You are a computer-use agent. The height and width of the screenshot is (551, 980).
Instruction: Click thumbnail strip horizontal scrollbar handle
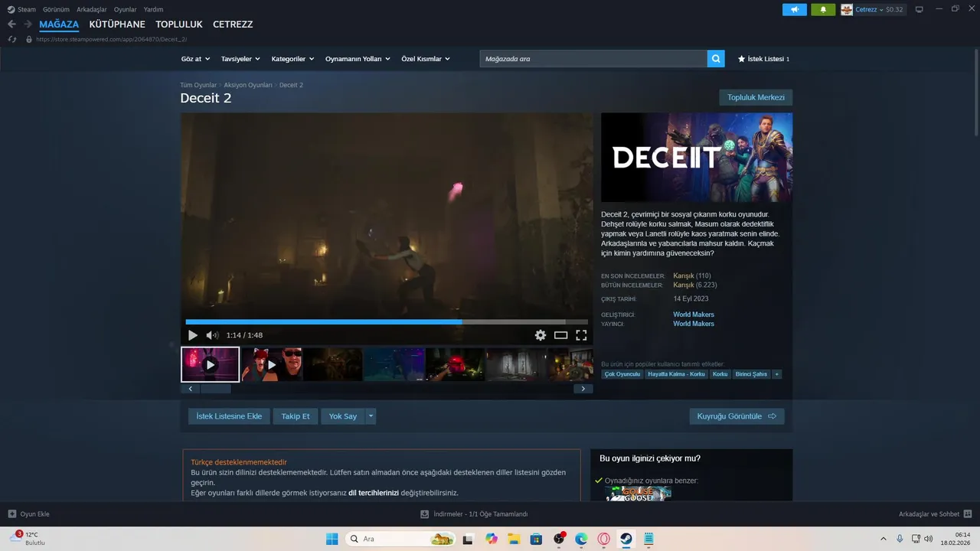tap(216, 389)
